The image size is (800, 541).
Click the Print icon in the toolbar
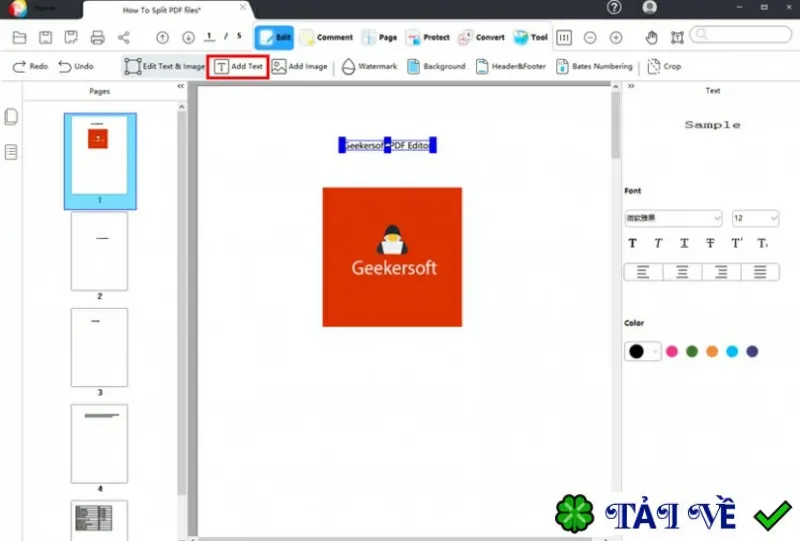[x=97, y=37]
